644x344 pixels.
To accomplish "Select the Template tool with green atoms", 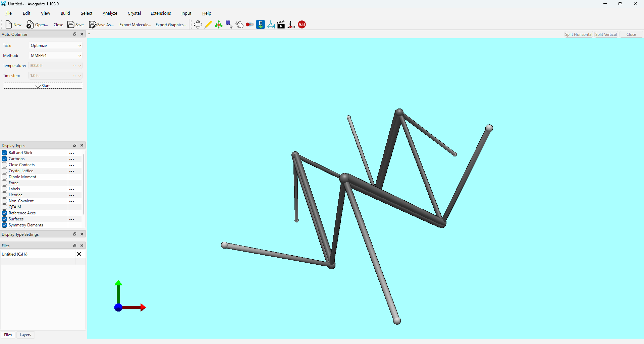I will (x=219, y=24).
